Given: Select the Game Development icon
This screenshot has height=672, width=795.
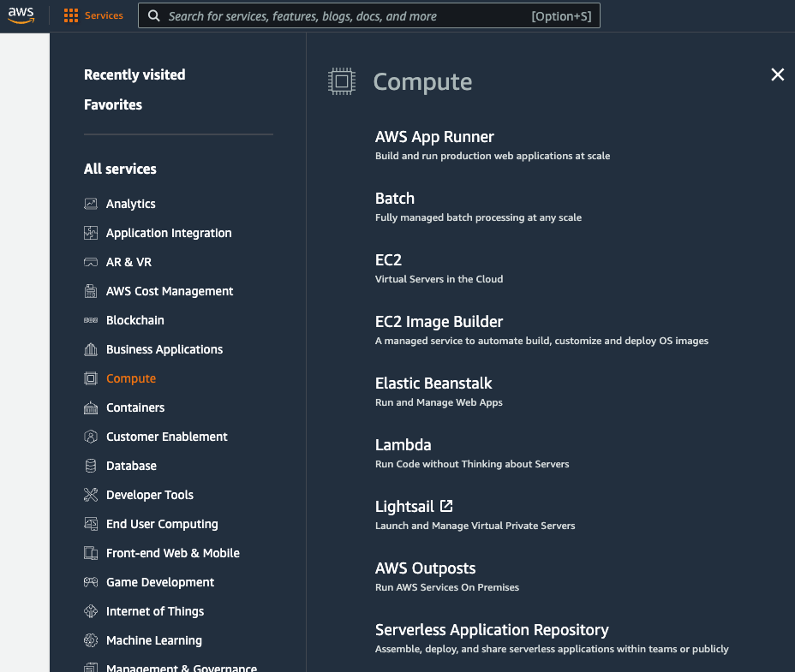Looking at the screenshot, I should (x=91, y=582).
